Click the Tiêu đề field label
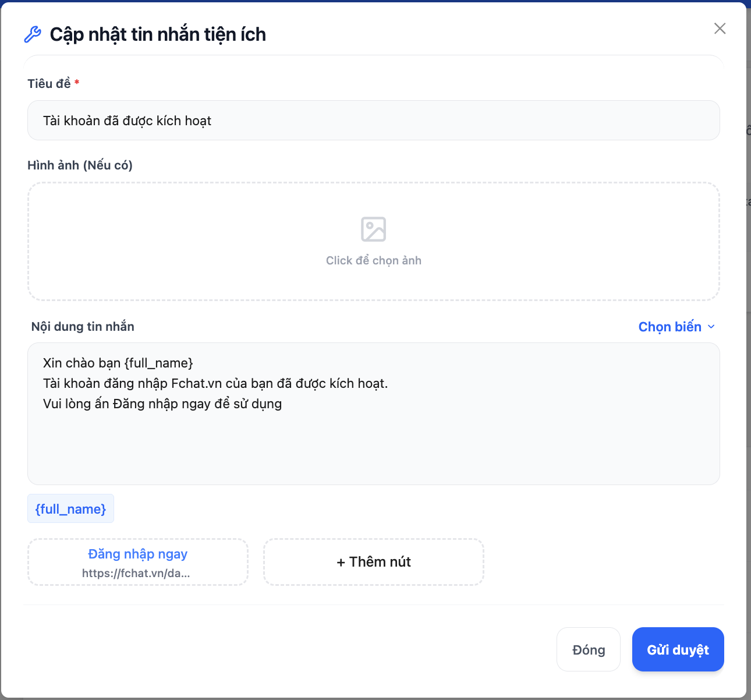This screenshot has height=700, width=751. coord(49,84)
